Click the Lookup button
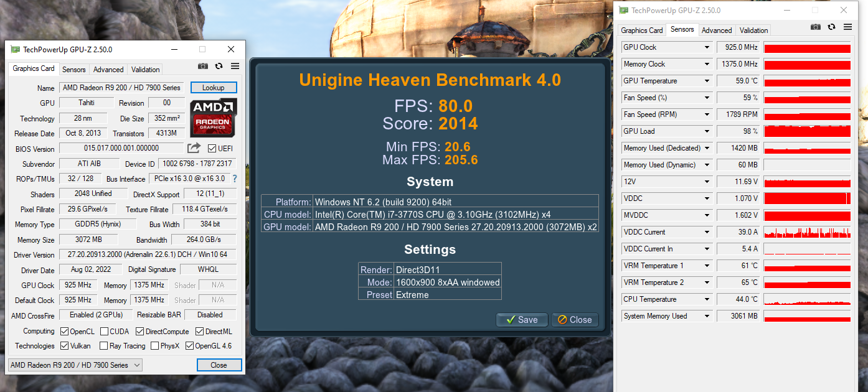The height and width of the screenshot is (392, 868). [x=214, y=88]
